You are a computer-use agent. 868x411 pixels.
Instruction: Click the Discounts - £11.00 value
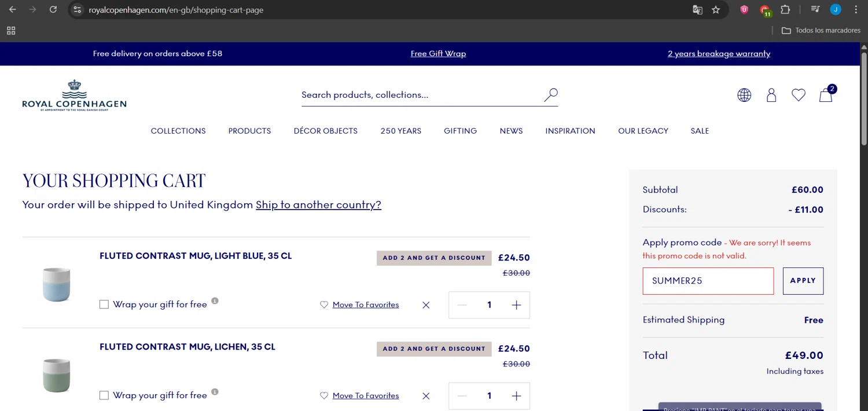point(806,210)
